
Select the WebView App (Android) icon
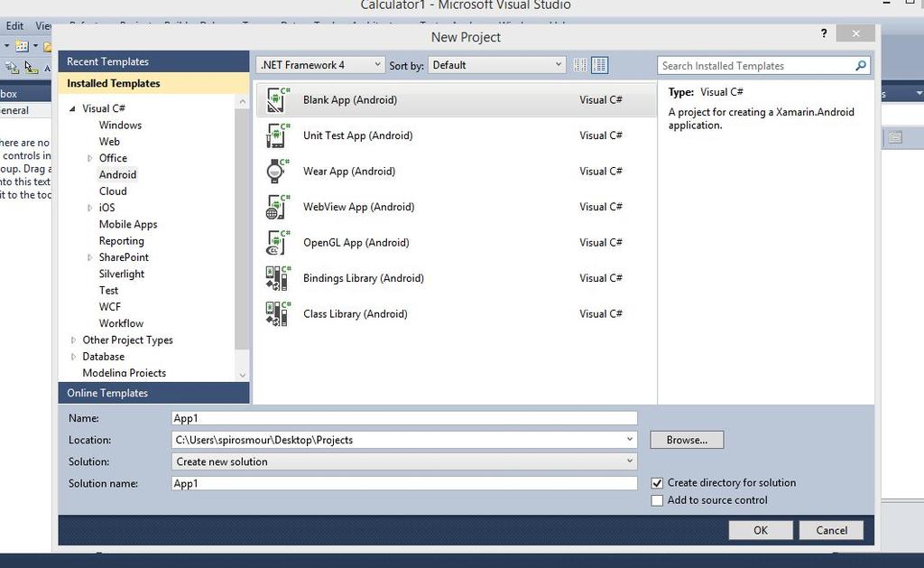tap(278, 207)
